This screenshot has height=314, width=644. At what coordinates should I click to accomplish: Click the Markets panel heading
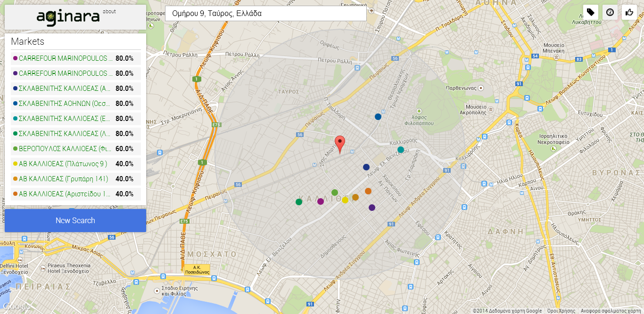pyautogui.click(x=28, y=41)
